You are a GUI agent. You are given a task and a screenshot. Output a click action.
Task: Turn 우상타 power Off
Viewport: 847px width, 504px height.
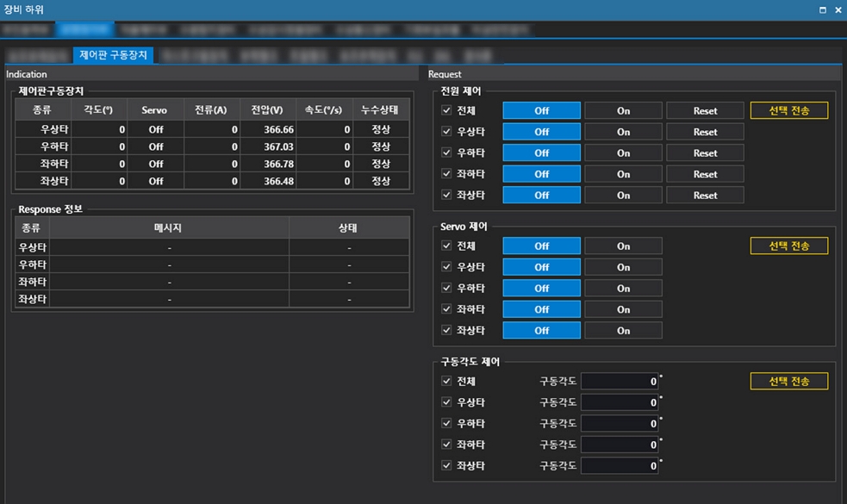[541, 132]
